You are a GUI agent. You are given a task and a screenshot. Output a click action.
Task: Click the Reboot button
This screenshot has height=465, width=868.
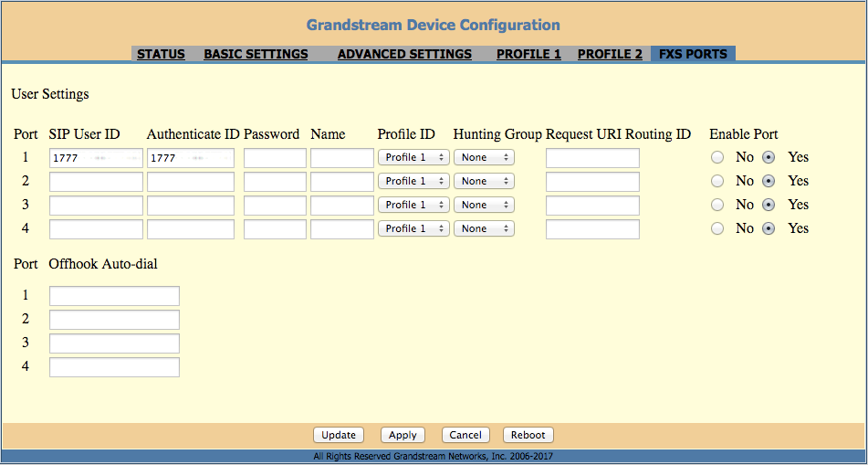pos(528,435)
